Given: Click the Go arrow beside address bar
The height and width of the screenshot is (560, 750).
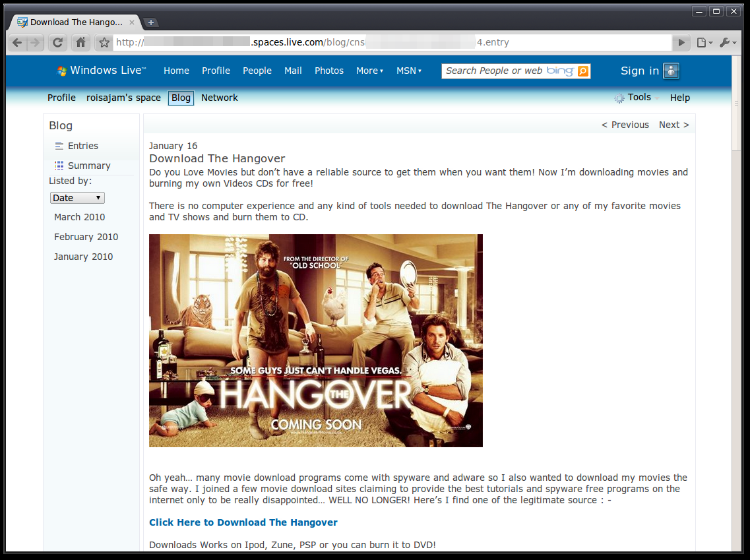Looking at the screenshot, I should click(x=681, y=43).
